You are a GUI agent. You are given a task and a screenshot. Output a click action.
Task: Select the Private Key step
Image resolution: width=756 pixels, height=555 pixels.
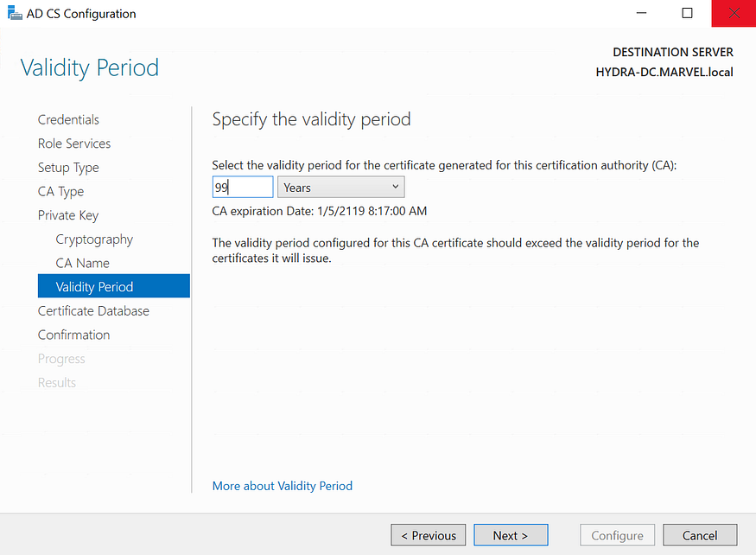pyautogui.click(x=67, y=214)
